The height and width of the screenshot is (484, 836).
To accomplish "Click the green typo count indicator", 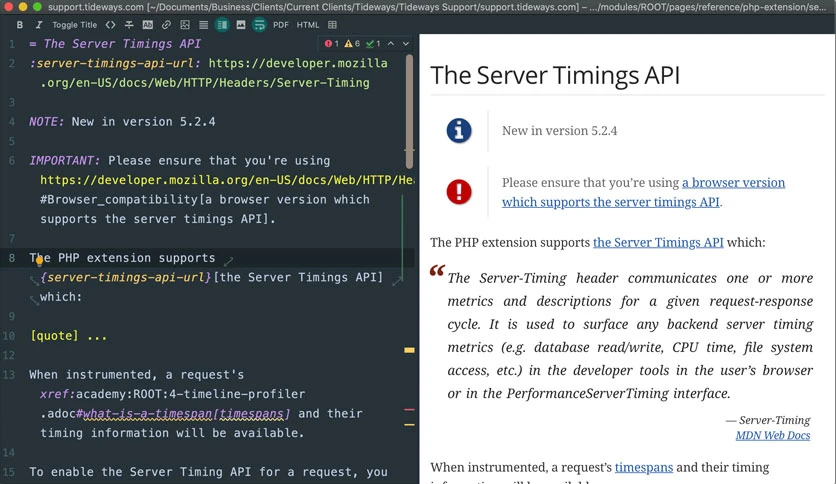I will point(373,44).
